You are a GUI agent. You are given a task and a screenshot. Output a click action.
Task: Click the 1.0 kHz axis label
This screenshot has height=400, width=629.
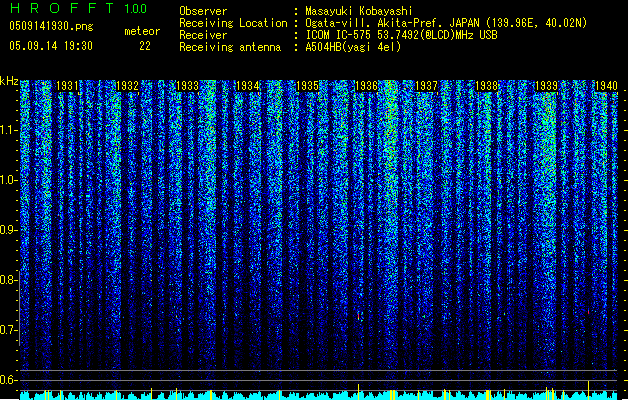(x=9, y=180)
